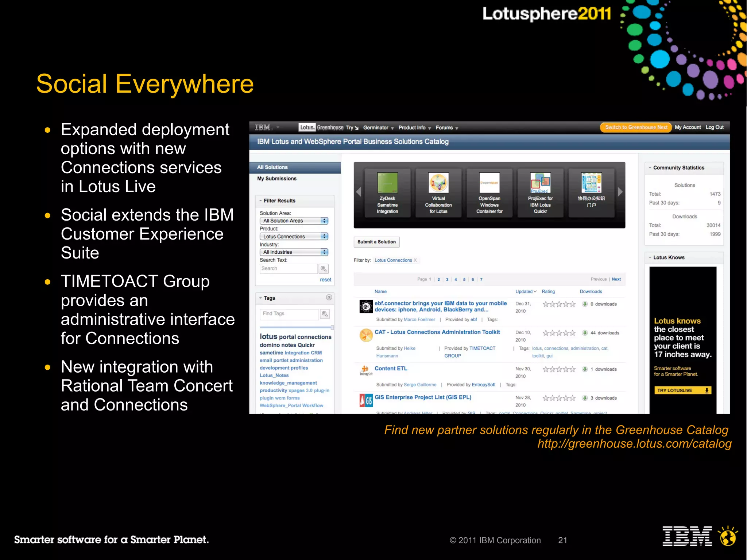Viewport: 747px width, 560px height.
Task: Click the TRY LOTUSLIVE button
Action: [x=682, y=390]
